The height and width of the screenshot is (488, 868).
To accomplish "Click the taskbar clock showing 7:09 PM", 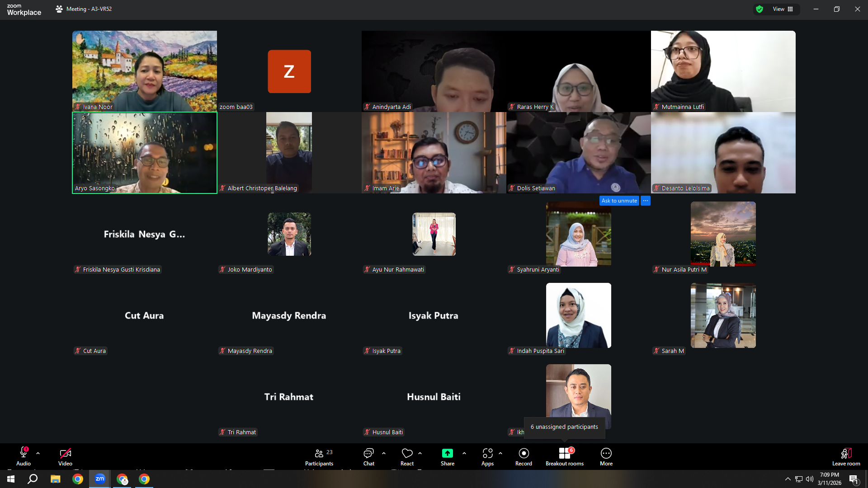I will (829, 479).
